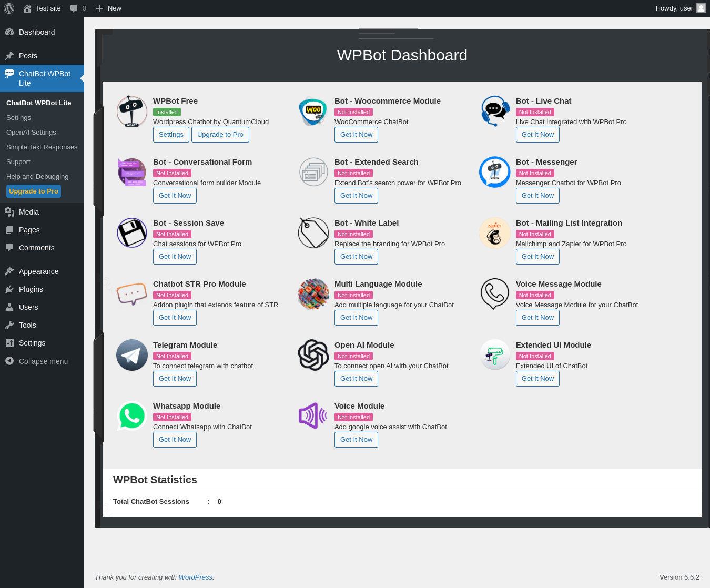The image size is (710, 588).
Task: Click the Telegram paper plane icon
Action: [132, 355]
